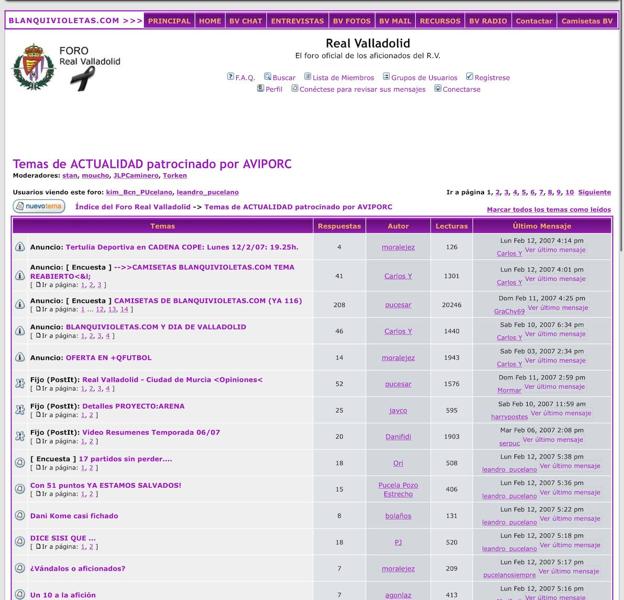Image resolution: width=624 pixels, height=600 pixels.
Task: Click the BLANQUIVIOLETAS.COM >>> header label
Action: (75, 21)
